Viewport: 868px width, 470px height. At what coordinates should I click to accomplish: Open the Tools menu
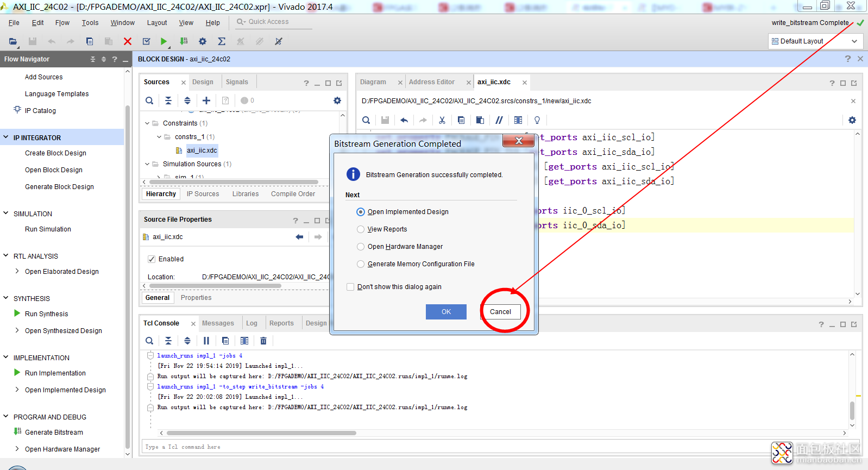coord(90,23)
